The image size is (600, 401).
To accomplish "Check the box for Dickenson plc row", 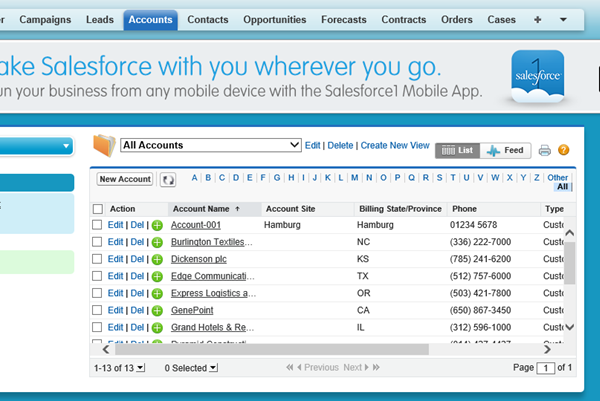I will click(97, 260).
